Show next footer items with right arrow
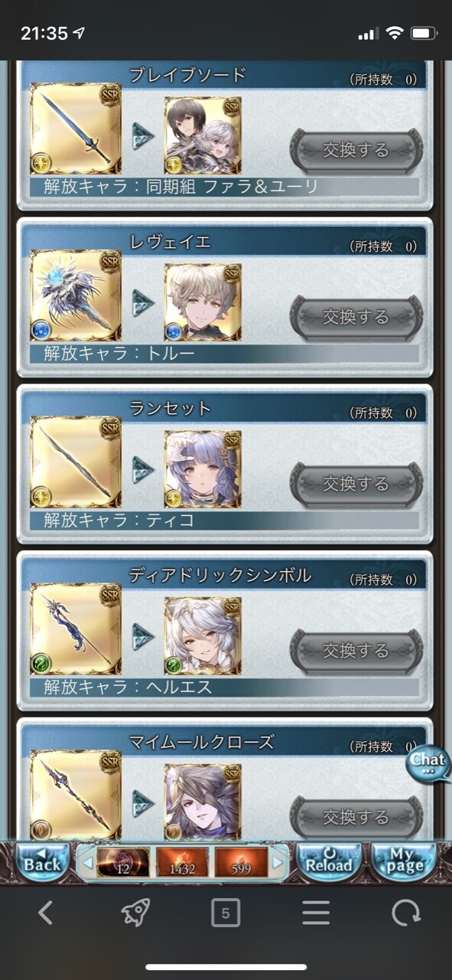452x980 pixels. pyautogui.click(x=278, y=863)
